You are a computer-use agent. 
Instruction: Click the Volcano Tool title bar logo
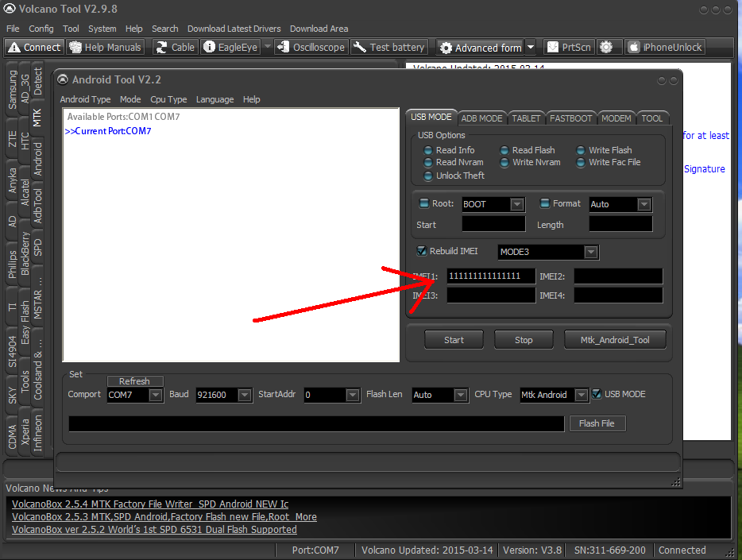(9, 9)
